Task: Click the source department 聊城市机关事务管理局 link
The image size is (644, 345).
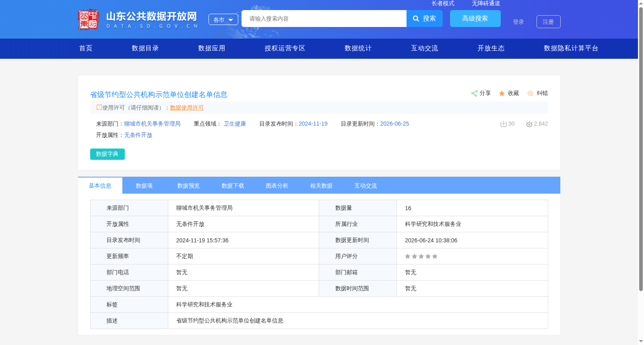Action: pyautogui.click(x=152, y=124)
